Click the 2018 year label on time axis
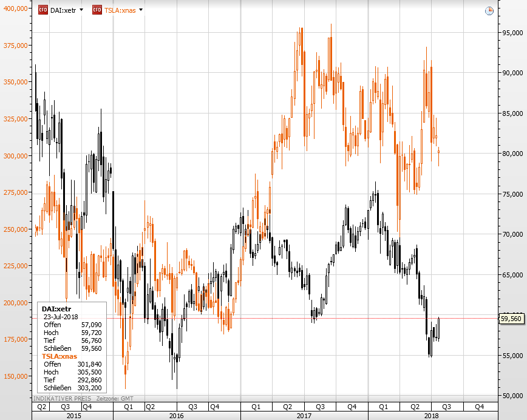The width and height of the screenshot is (527, 420). tap(431, 416)
